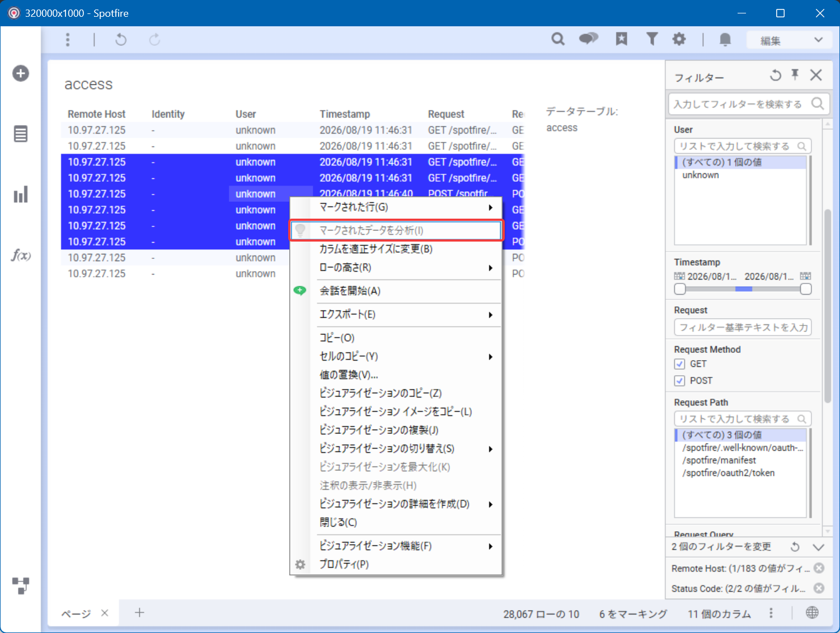Screen dimensions: 840x633
Task: Add a new page with plus button
Action: click(139, 613)
